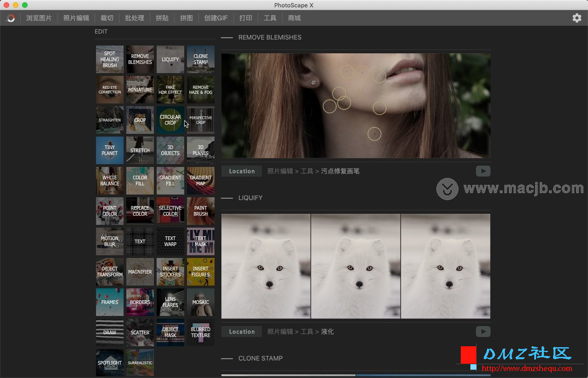Switch to the 照片编辑 tab
The image size is (588, 378).
pyautogui.click(x=76, y=18)
